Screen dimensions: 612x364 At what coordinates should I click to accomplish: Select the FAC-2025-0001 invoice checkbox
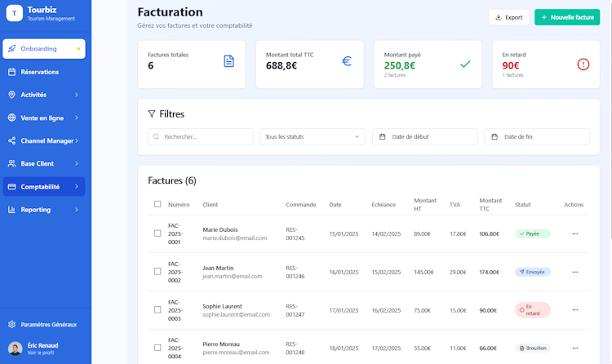pyautogui.click(x=157, y=233)
